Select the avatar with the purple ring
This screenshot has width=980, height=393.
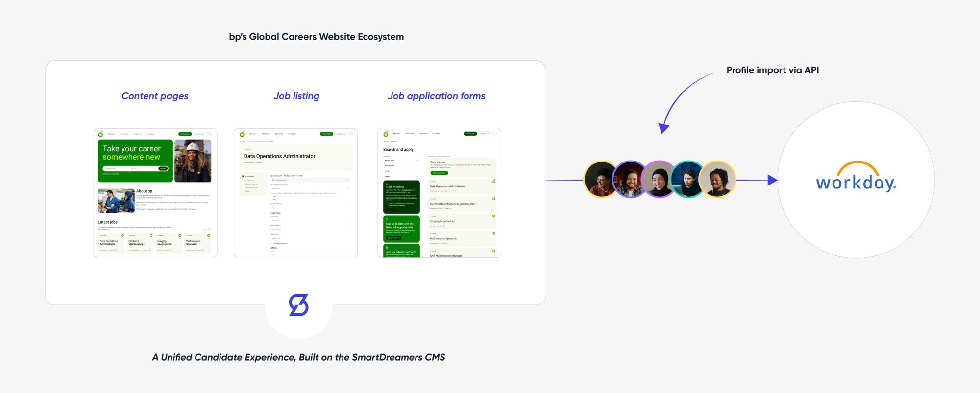click(x=660, y=180)
